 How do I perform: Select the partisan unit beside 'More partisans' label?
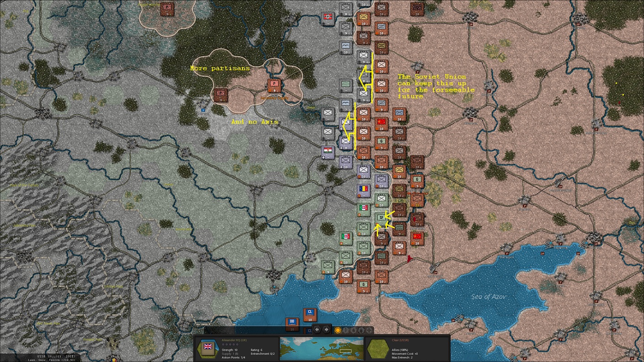click(274, 85)
